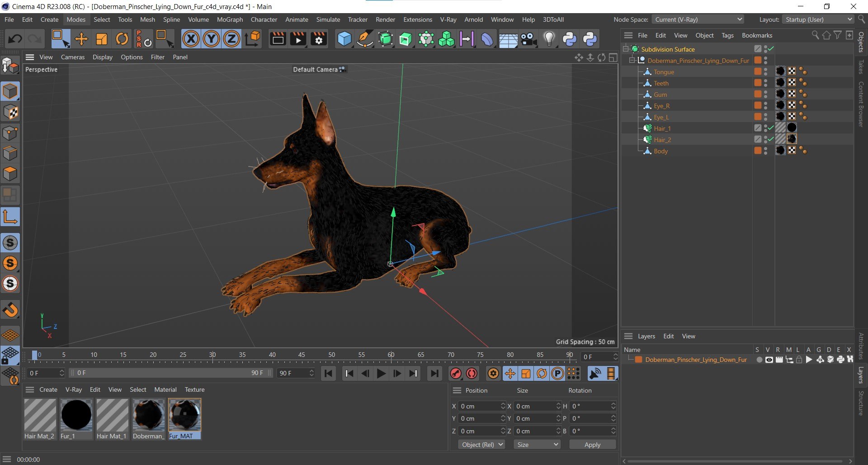This screenshot has width=868, height=465.
Task: Open the MoGraph menu
Action: [x=230, y=19]
